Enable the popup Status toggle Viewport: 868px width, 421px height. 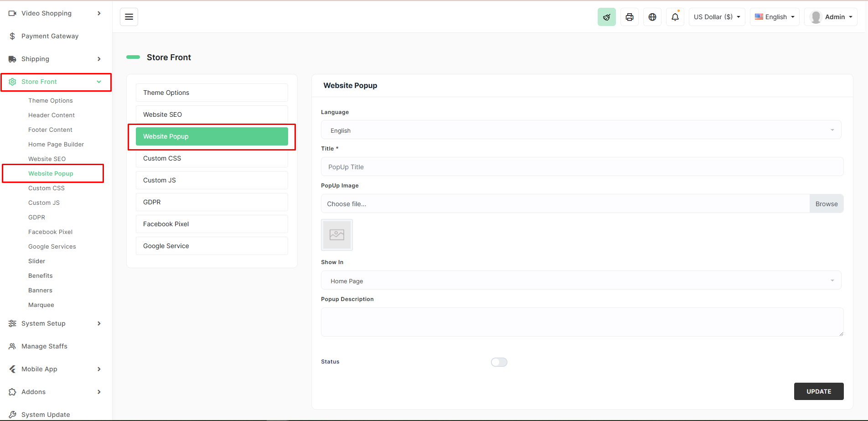pyautogui.click(x=499, y=362)
